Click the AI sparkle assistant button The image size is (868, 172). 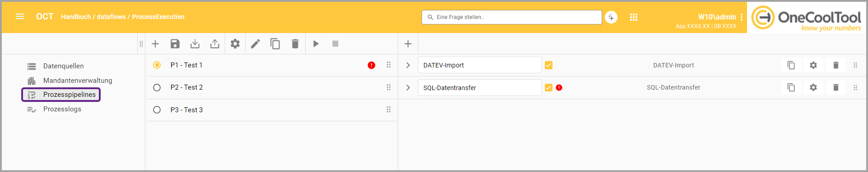click(611, 17)
